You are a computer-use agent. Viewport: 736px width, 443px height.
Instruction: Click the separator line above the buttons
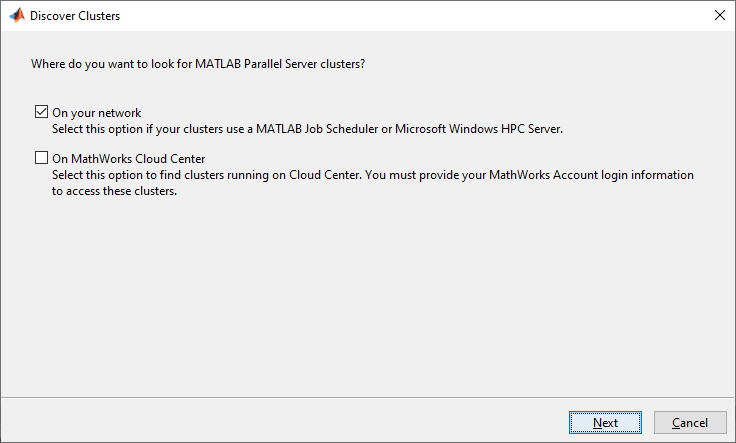tap(368, 396)
